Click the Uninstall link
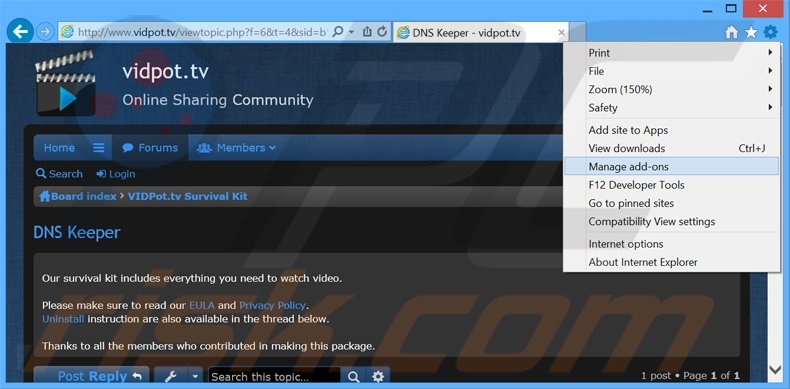790x389 pixels. (63, 319)
